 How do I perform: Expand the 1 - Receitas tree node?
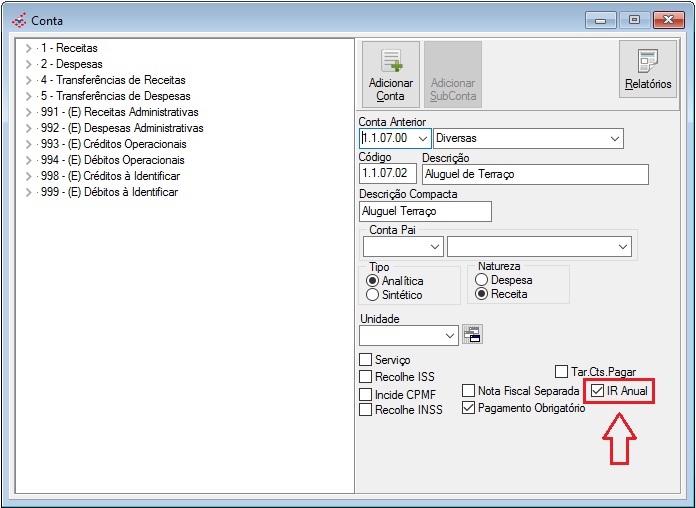28,48
